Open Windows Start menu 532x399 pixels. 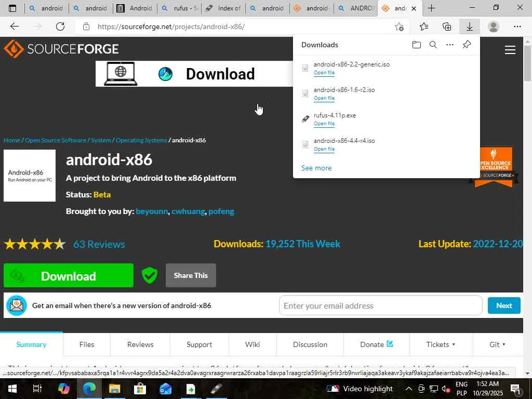12,389
